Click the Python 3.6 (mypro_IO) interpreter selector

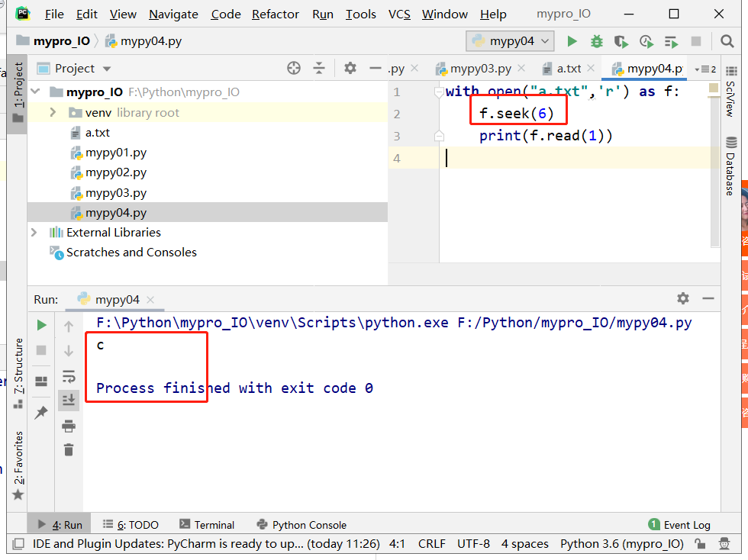click(621, 544)
